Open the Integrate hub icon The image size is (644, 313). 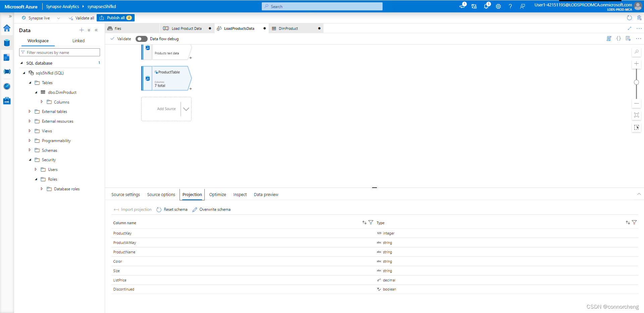[x=7, y=72]
